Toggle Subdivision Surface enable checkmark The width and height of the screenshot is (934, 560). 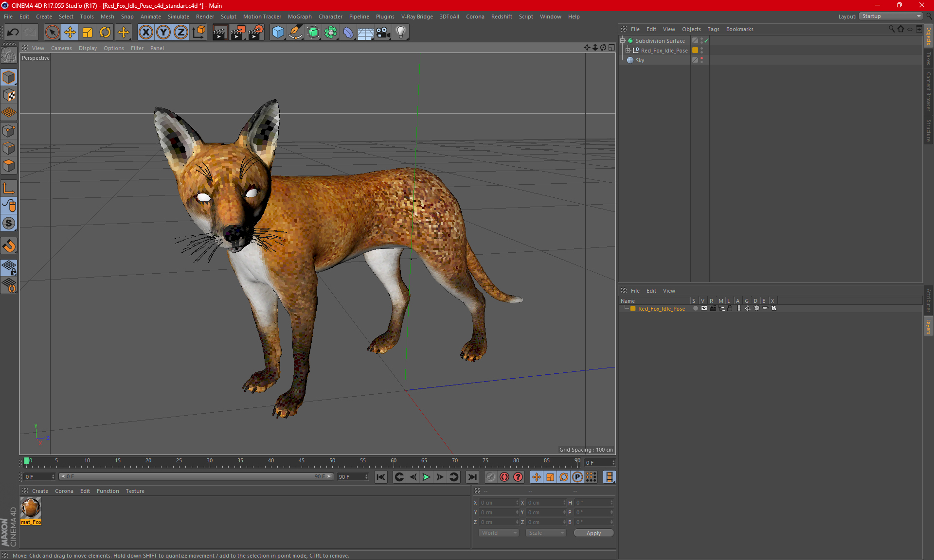pos(706,41)
